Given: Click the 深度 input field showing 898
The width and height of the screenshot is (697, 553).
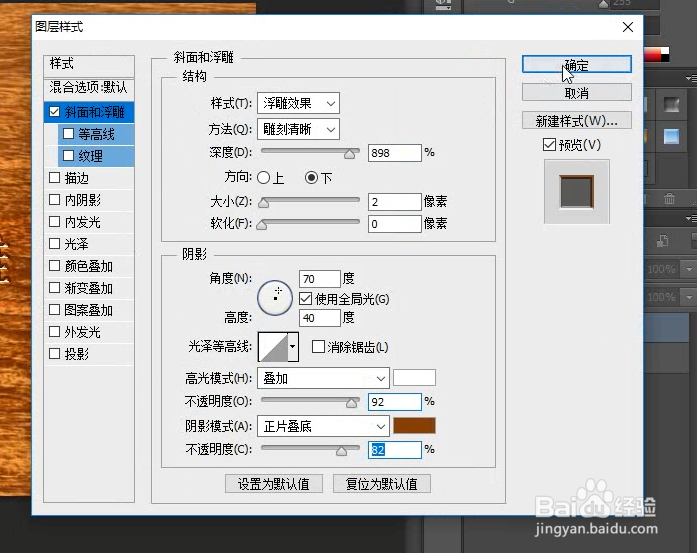Looking at the screenshot, I should pyautogui.click(x=394, y=153).
